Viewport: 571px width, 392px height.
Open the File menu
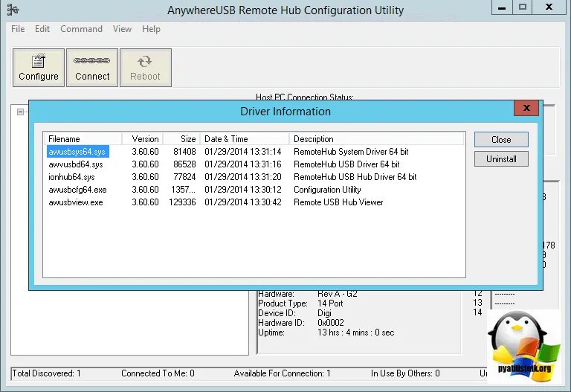coord(18,29)
